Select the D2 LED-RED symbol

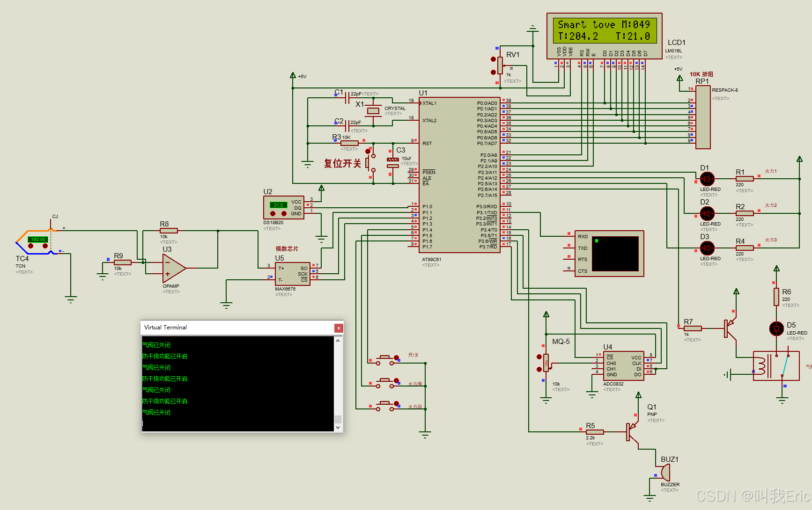pos(707,213)
